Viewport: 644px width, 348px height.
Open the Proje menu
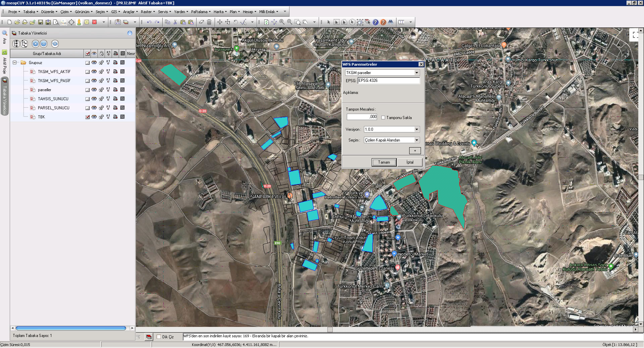click(x=14, y=12)
